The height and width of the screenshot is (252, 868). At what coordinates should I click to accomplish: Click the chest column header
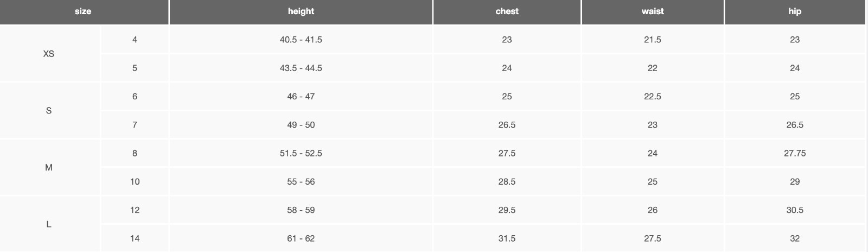tap(507, 11)
